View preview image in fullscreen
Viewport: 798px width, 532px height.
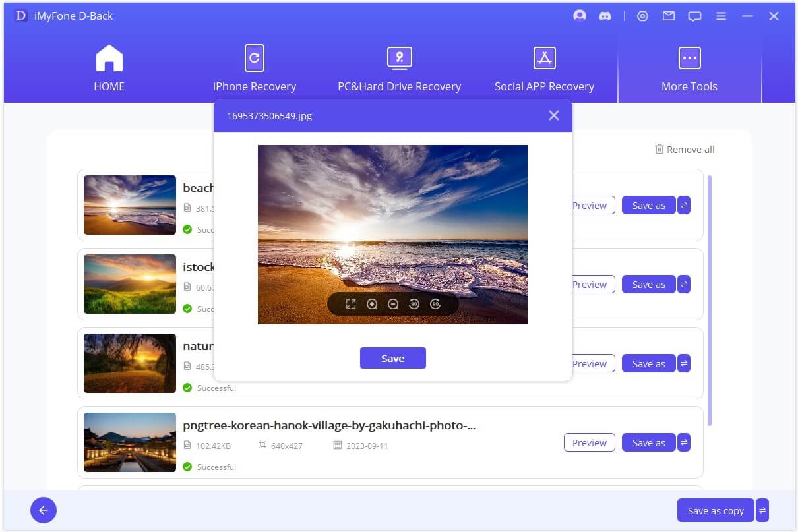[351, 304]
